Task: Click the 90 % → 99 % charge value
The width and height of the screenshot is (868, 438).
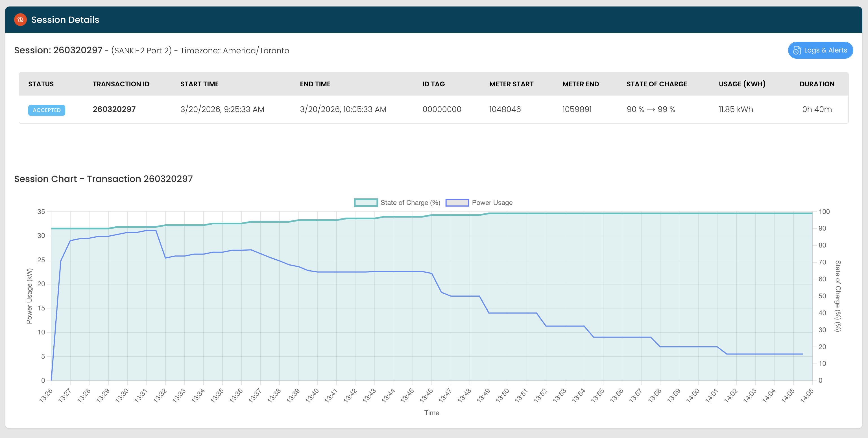Action: 651,109
